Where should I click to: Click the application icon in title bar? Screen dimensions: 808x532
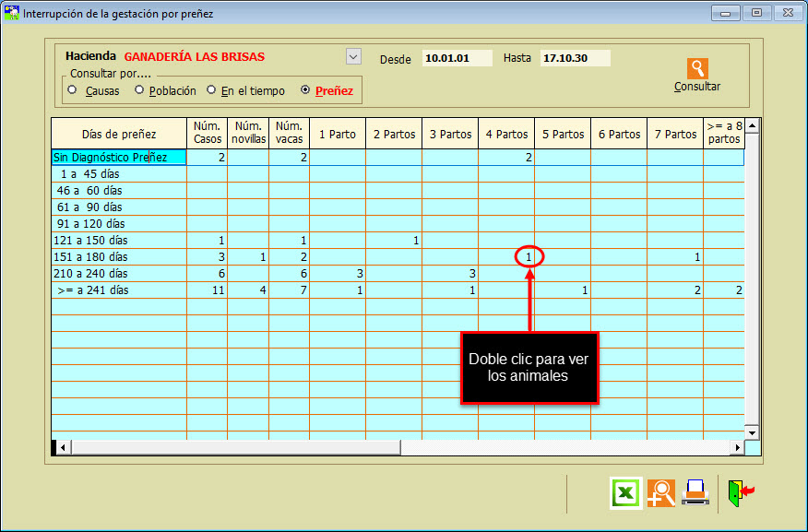12,13
